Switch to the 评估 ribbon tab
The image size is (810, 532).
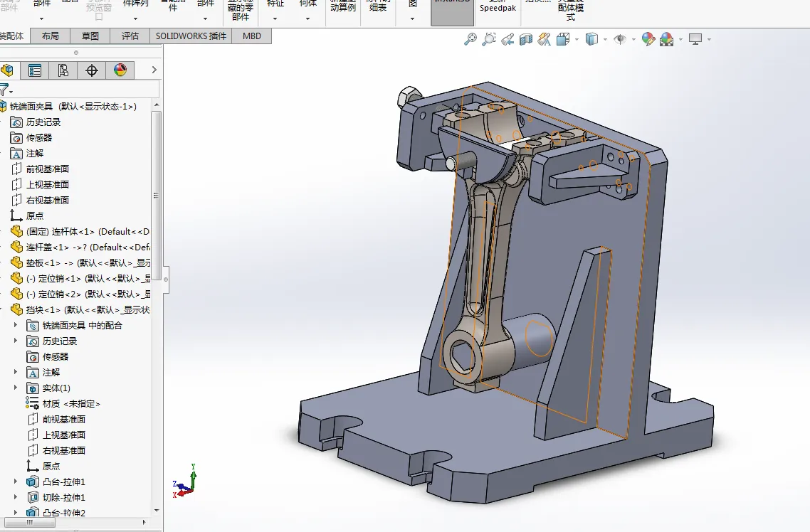(x=129, y=36)
